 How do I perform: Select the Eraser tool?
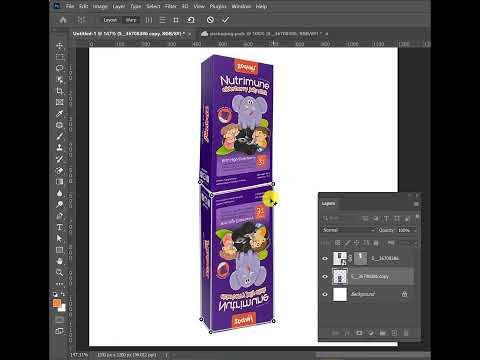click(60, 170)
